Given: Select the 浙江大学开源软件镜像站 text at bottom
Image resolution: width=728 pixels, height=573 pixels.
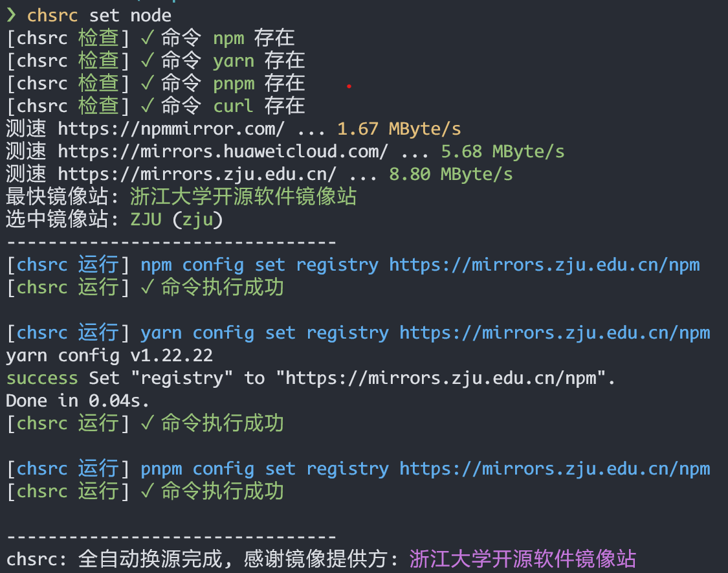Looking at the screenshot, I should 521,559.
